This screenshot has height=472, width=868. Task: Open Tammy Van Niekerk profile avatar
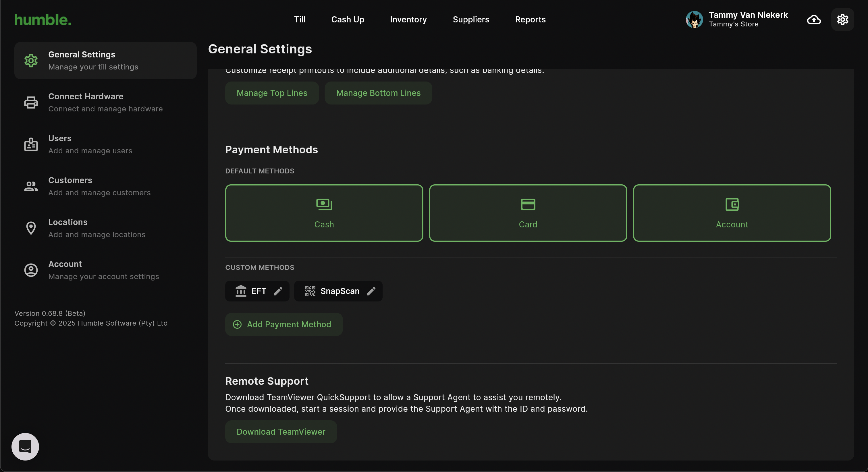(x=694, y=20)
